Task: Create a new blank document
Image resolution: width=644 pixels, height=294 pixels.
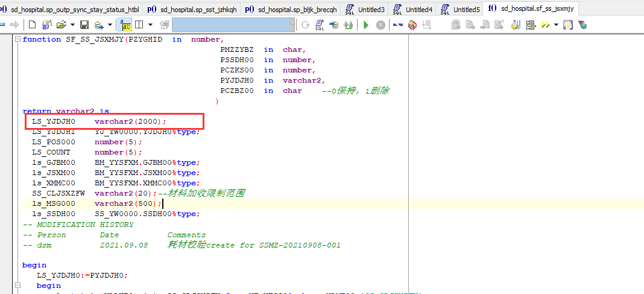Action: click(x=32, y=25)
